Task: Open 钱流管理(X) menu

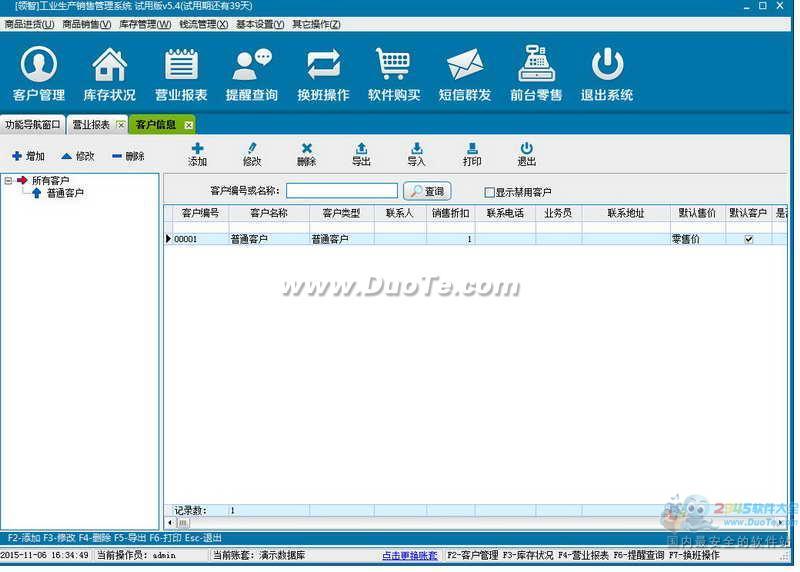Action: tap(204, 24)
